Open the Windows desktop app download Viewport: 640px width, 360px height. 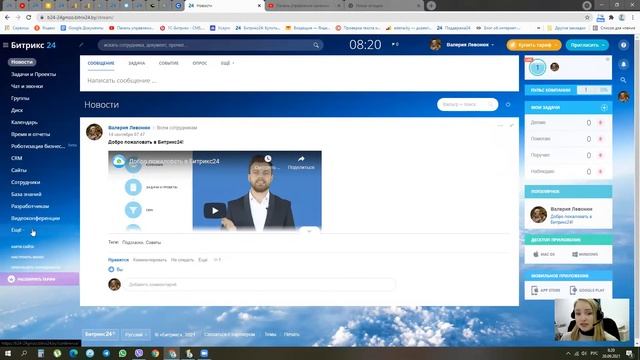point(585,254)
